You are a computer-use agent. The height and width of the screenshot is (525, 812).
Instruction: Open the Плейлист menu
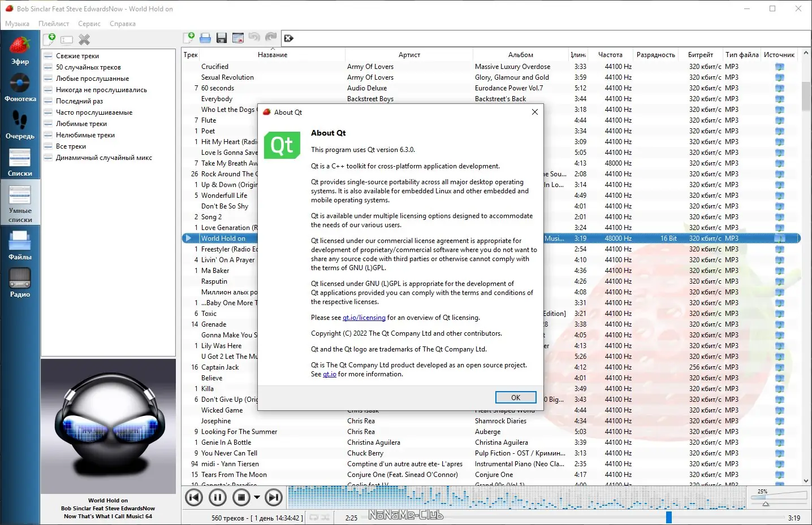(x=54, y=24)
